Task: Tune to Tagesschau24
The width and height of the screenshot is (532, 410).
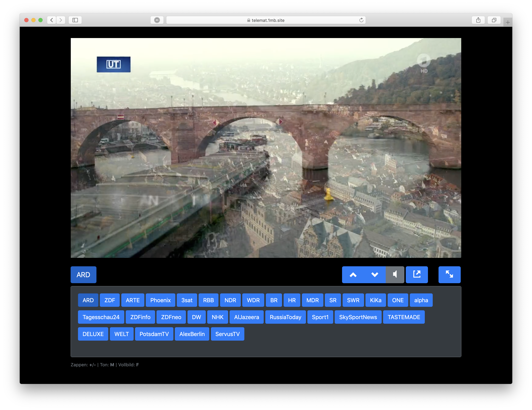Action: pyautogui.click(x=101, y=317)
